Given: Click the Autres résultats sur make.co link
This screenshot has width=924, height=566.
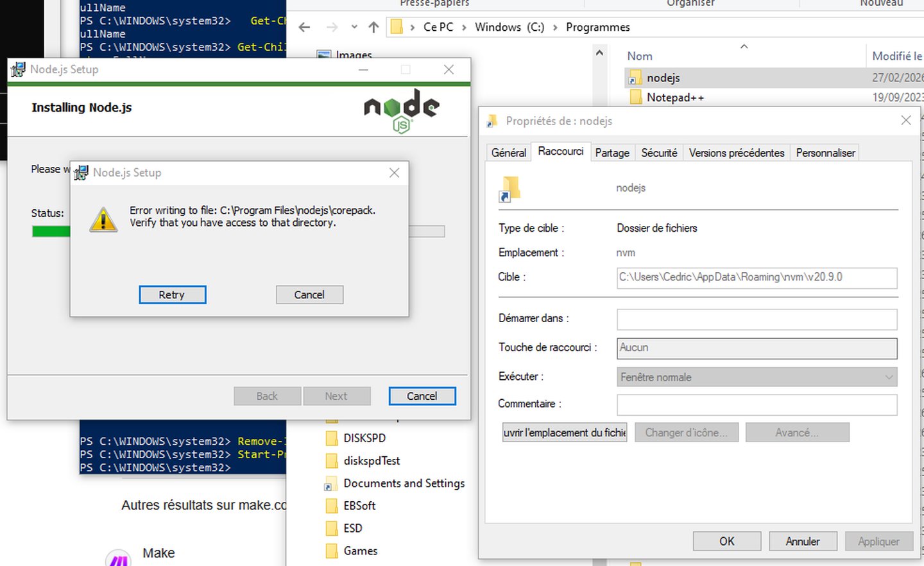Looking at the screenshot, I should point(203,505).
